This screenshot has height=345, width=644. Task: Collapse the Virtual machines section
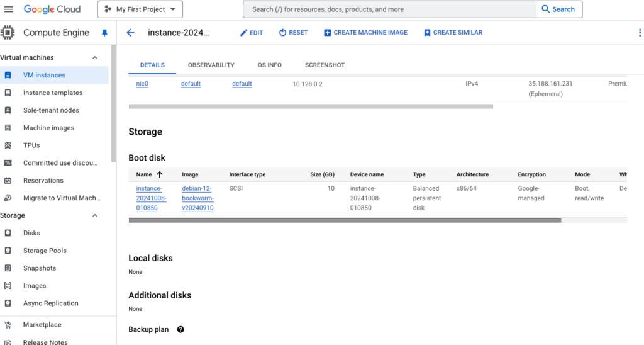point(95,57)
